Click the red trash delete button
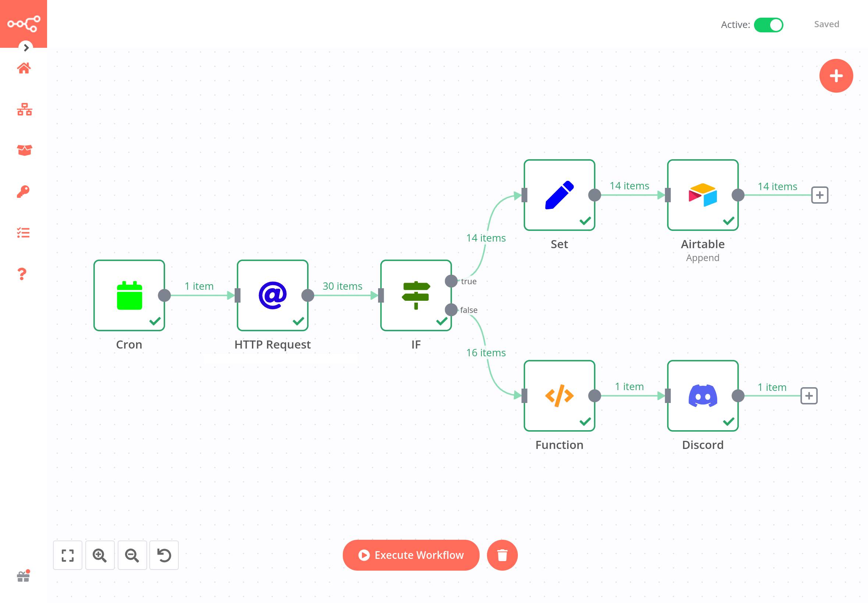 coord(502,554)
